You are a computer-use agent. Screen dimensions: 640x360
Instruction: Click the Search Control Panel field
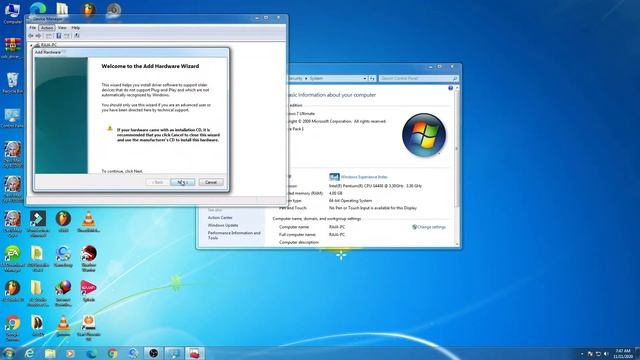point(418,78)
